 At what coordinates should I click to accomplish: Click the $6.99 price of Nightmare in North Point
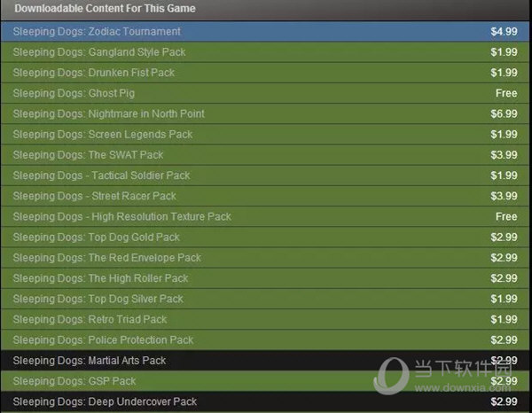pyautogui.click(x=504, y=113)
